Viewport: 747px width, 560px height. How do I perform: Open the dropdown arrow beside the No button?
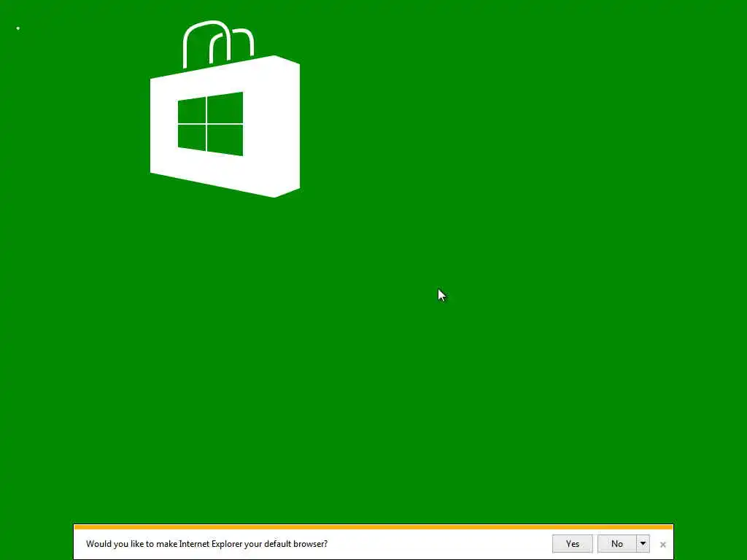[643, 544]
